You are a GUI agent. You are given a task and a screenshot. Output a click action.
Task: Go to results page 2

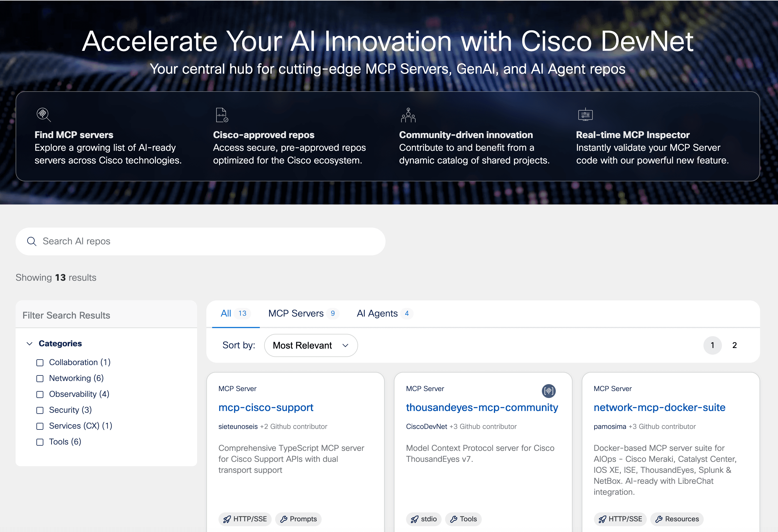(x=734, y=345)
